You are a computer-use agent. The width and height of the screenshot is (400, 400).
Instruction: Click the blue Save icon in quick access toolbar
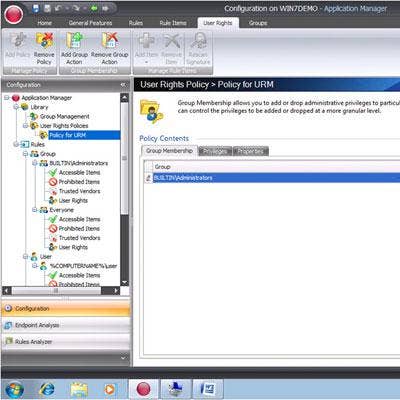click(36, 8)
